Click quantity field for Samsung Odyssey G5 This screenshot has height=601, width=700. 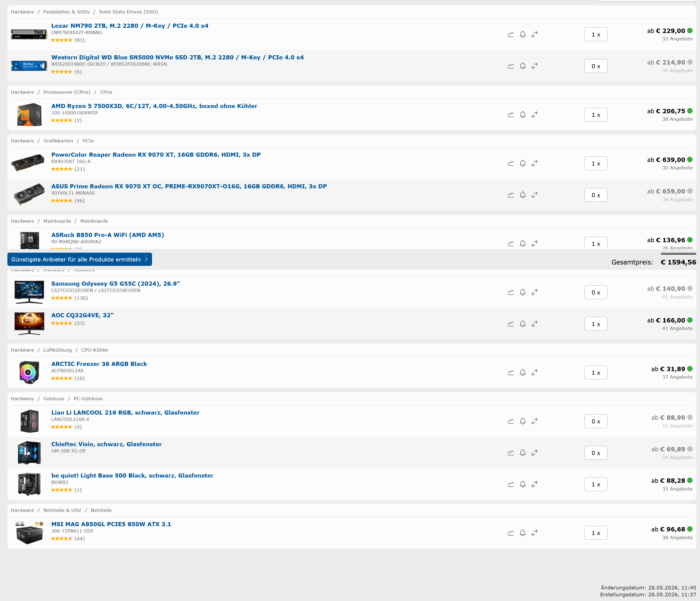tap(596, 292)
